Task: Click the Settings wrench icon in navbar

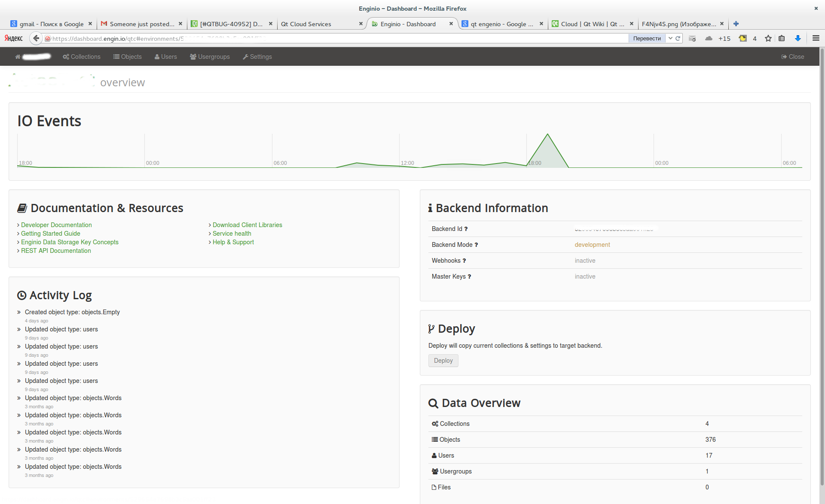Action: pos(245,57)
